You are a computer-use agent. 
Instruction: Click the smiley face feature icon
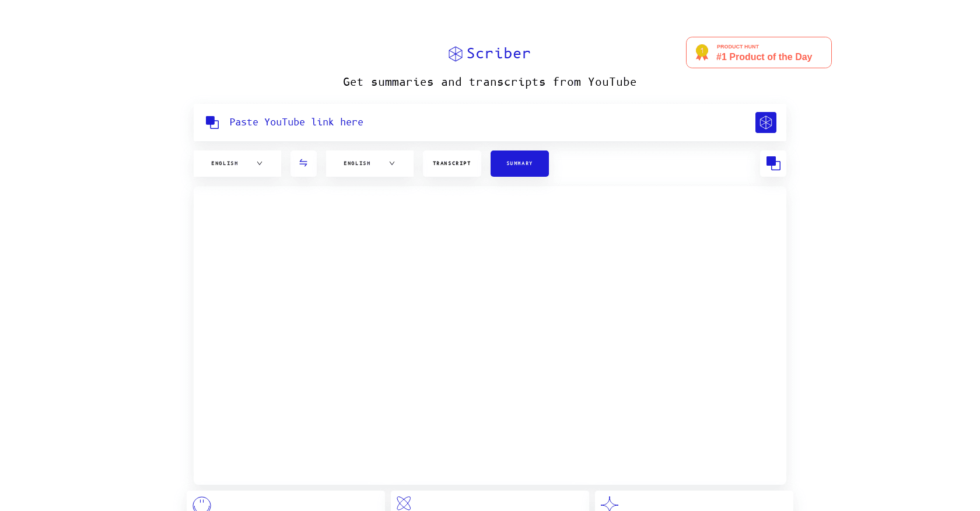coord(202,505)
